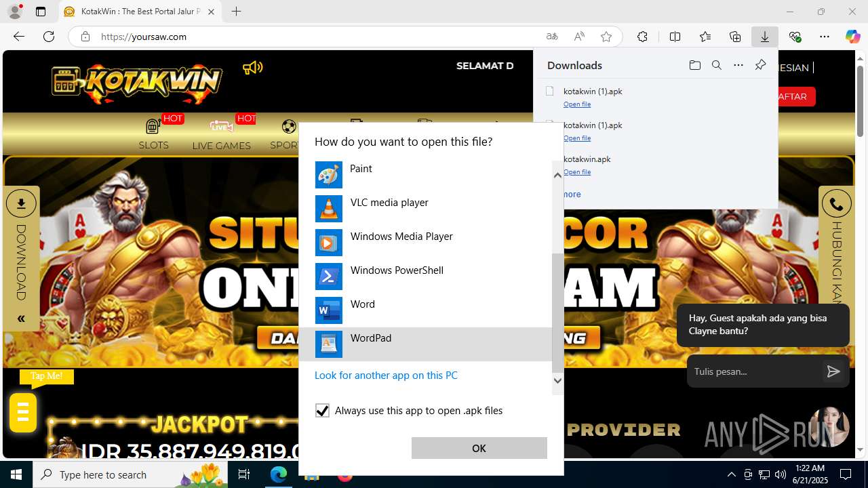Open volume control in system tray
868x488 pixels.
(x=781, y=474)
